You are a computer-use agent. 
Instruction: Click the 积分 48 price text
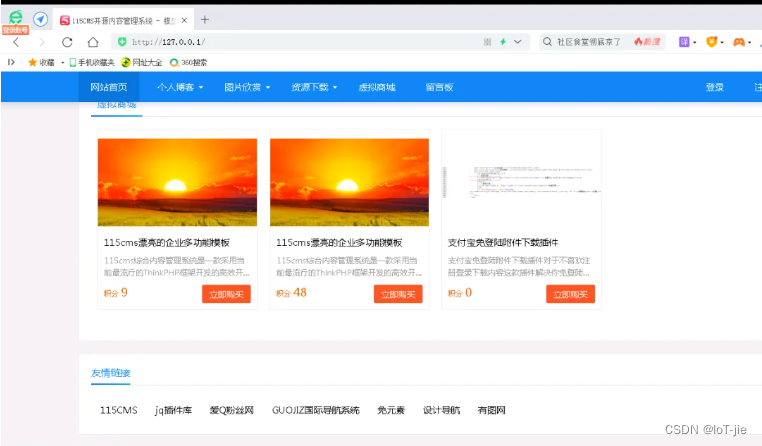pos(291,292)
